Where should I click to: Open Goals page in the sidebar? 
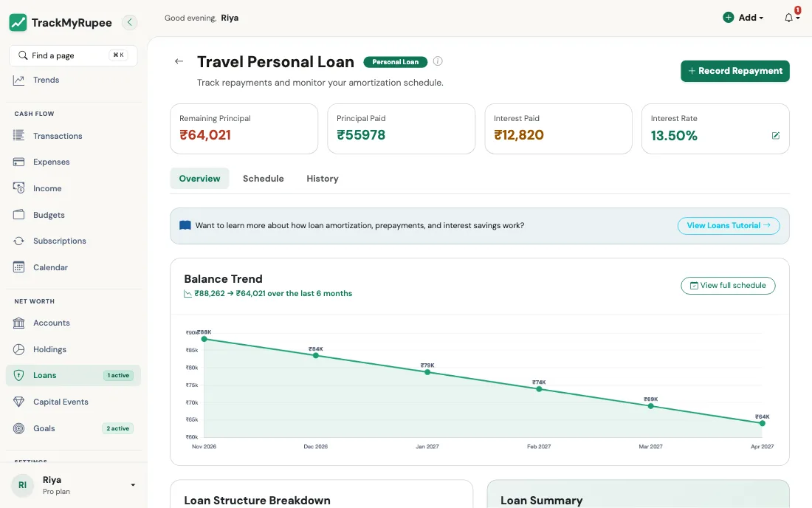74,428
